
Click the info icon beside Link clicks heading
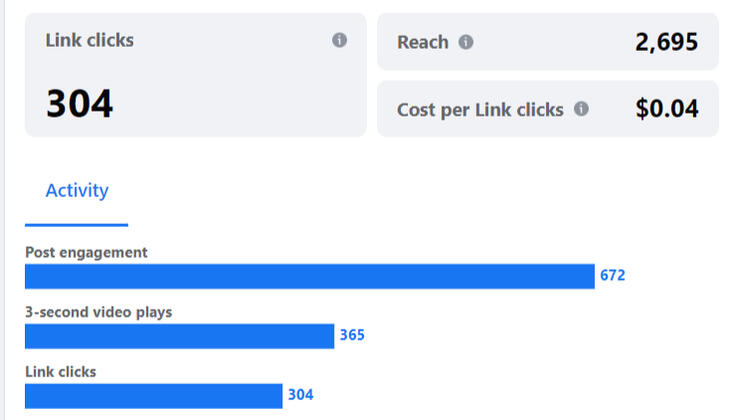pyautogui.click(x=339, y=41)
